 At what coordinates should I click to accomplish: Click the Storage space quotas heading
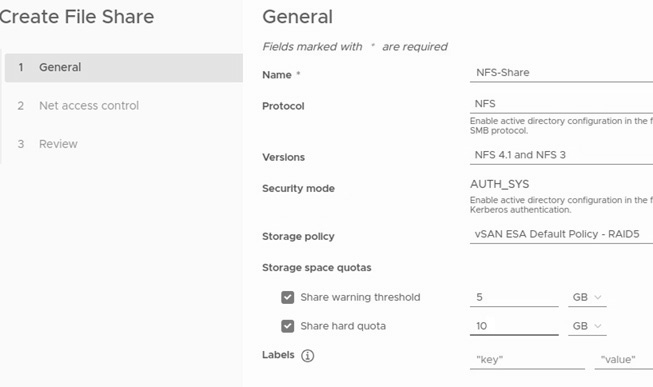pyautogui.click(x=317, y=267)
